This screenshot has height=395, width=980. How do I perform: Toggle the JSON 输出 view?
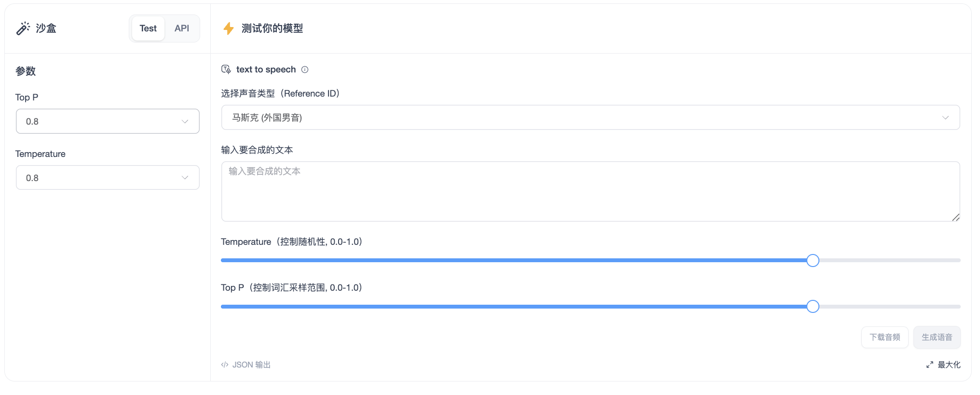pos(251,365)
